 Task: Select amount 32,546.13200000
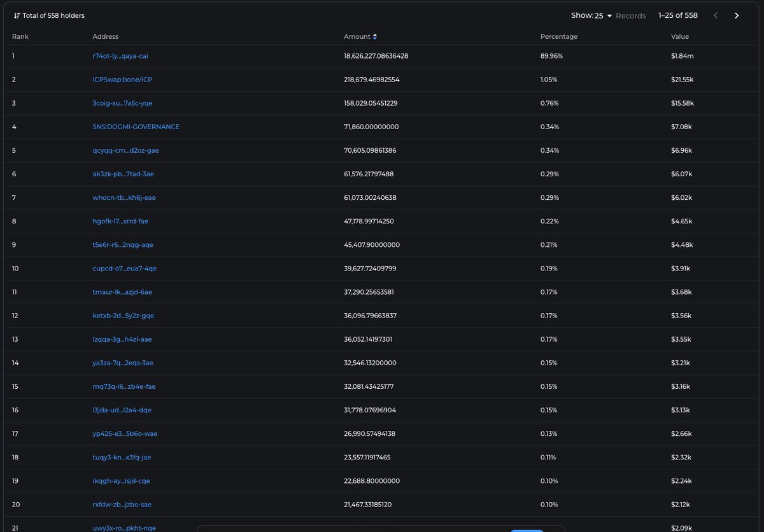tap(370, 363)
